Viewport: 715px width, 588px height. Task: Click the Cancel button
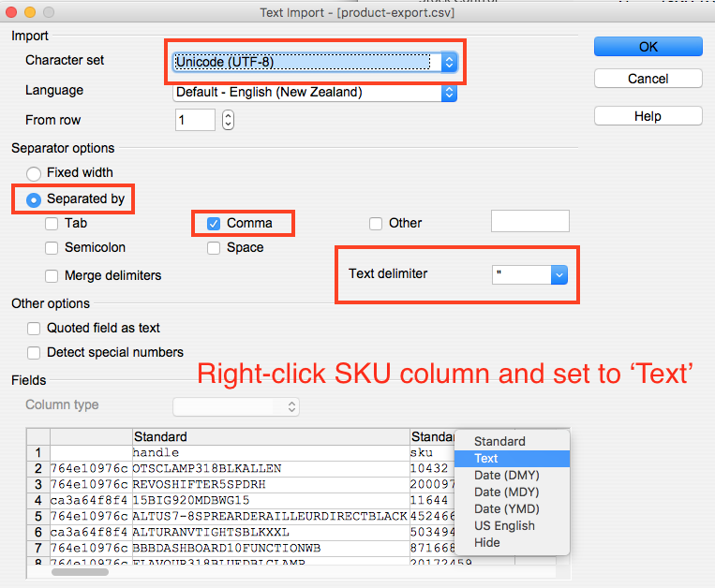pyautogui.click(x=648, y=79)
